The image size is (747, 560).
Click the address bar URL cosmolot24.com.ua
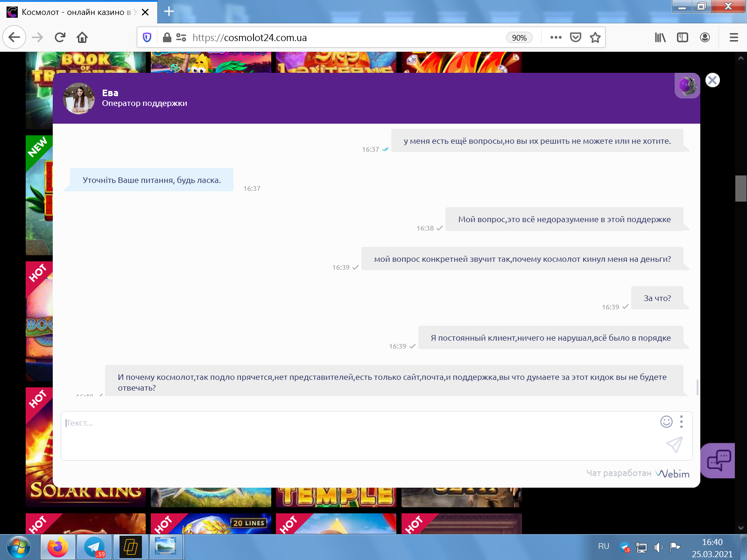point(249,38)
